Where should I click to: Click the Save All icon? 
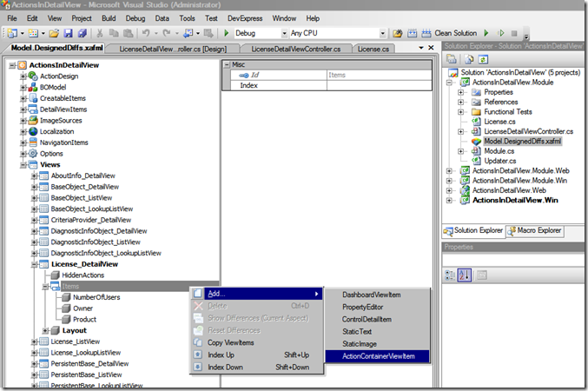[x=83, y=33]
